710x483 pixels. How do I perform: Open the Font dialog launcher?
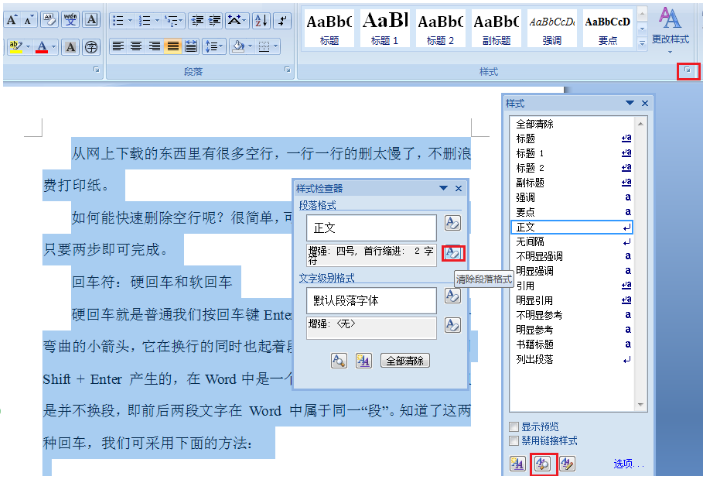coord(96,69)
